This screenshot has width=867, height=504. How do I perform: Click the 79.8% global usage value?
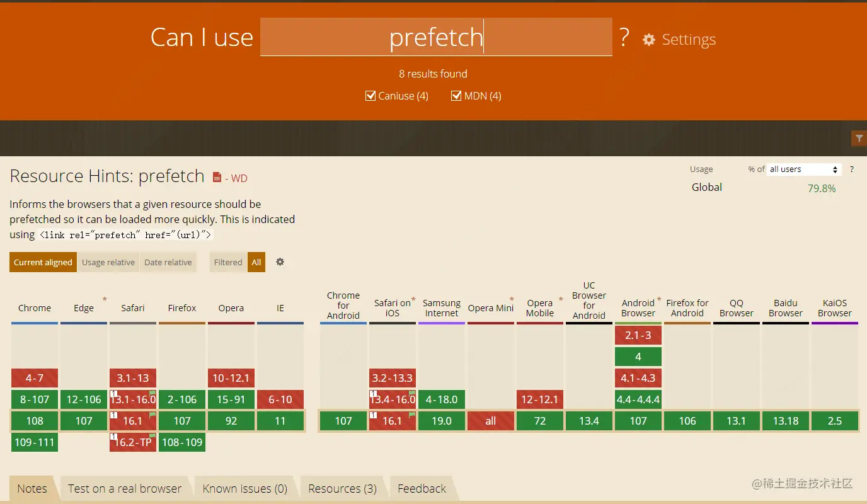click(822, 188)
